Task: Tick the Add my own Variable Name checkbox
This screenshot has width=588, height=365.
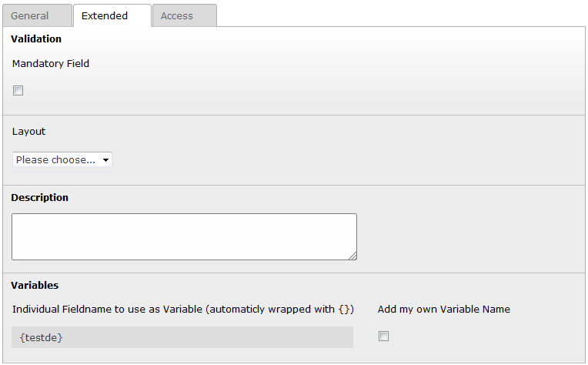Action: click(x=384, y=336)
